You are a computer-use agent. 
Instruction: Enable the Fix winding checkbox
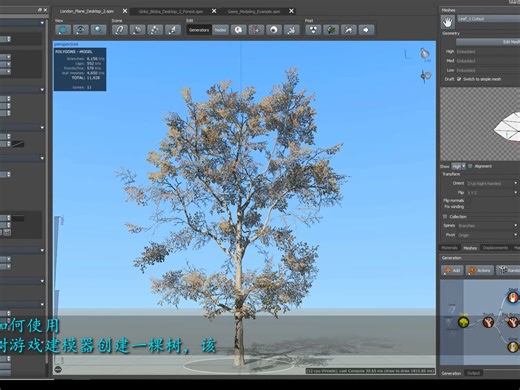(468, 207)
